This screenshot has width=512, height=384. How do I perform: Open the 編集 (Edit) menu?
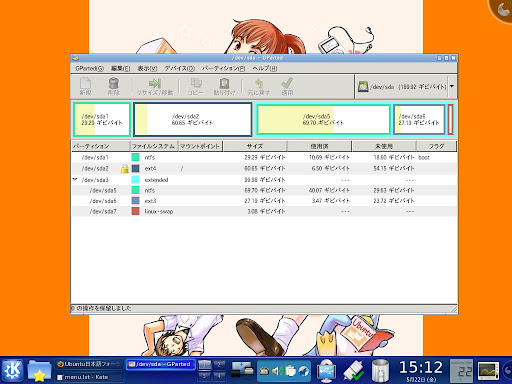pos(120,68)
